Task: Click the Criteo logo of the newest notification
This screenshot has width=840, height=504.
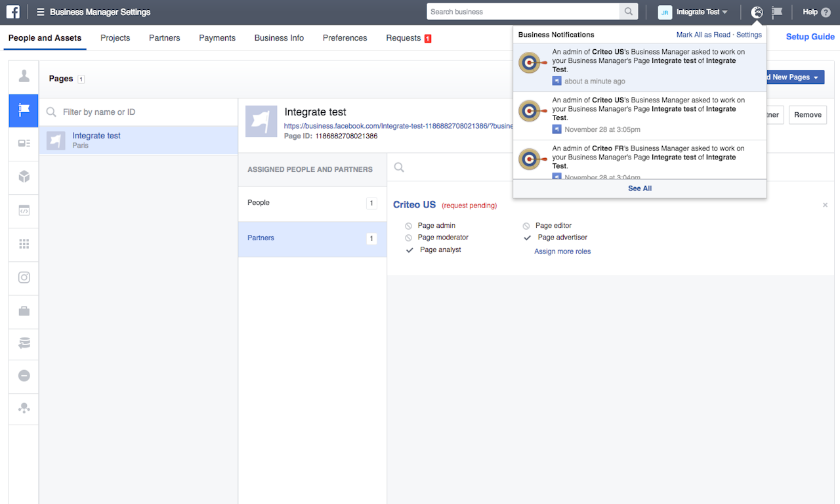Action: (532, 63)
